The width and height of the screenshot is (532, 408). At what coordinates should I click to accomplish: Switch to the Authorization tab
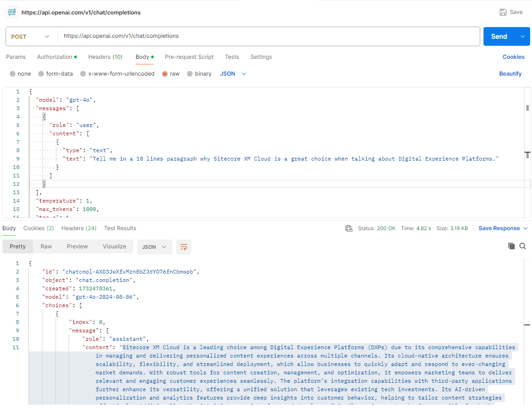57,57
